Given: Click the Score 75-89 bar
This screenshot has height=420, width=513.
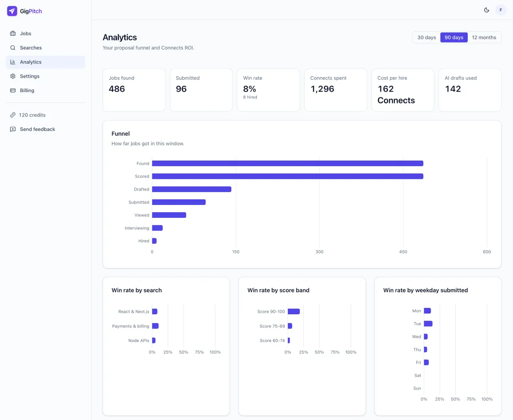Looking at the screenshot, I should (x=290, y=326).
